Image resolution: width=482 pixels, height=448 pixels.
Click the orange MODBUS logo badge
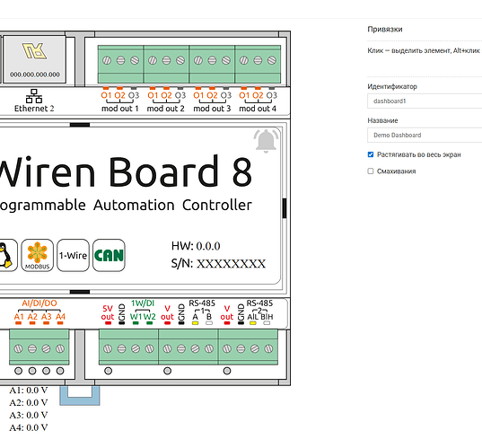point(37,255)
